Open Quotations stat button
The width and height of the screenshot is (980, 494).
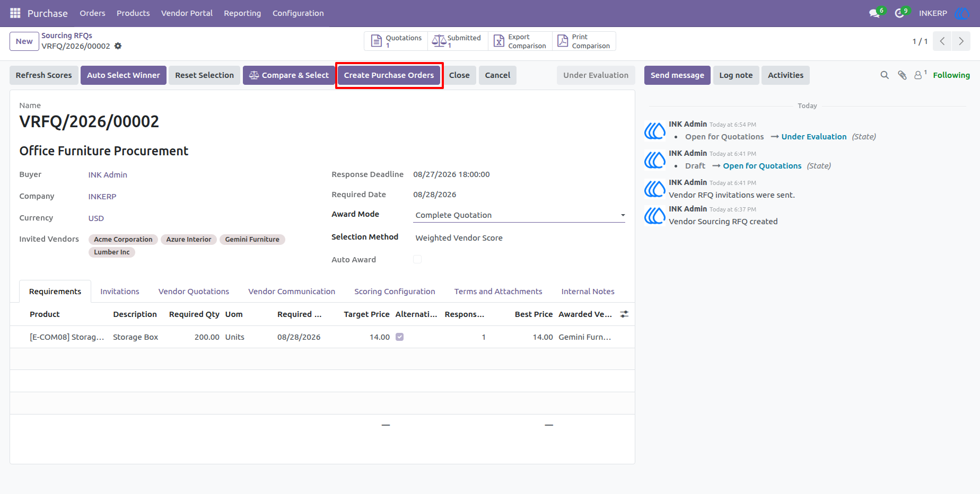[x=396, y=41]
